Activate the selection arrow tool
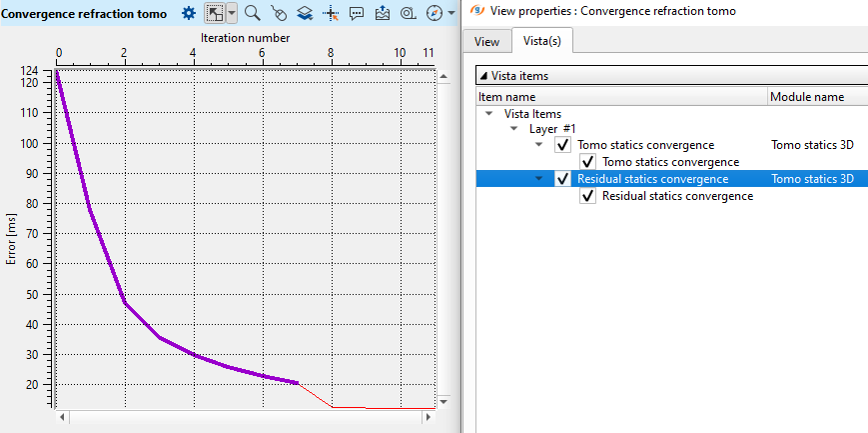Viewport: 868px width, 433px height. pos(215,13)
